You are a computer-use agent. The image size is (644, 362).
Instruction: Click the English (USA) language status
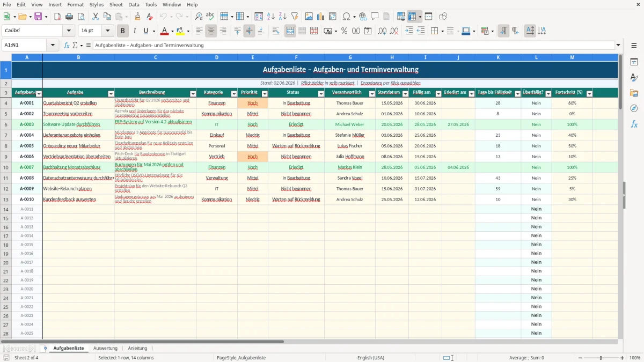click(x=371, y=358)
